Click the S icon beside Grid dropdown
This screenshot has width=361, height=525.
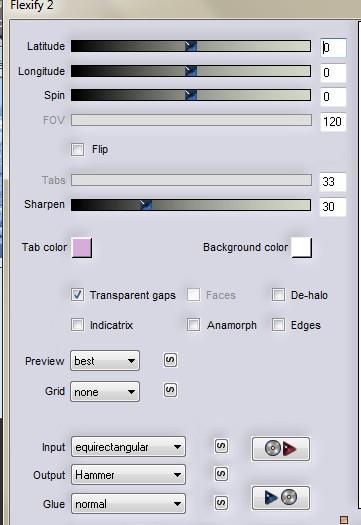pyautogui.click(x=170, y=390)
